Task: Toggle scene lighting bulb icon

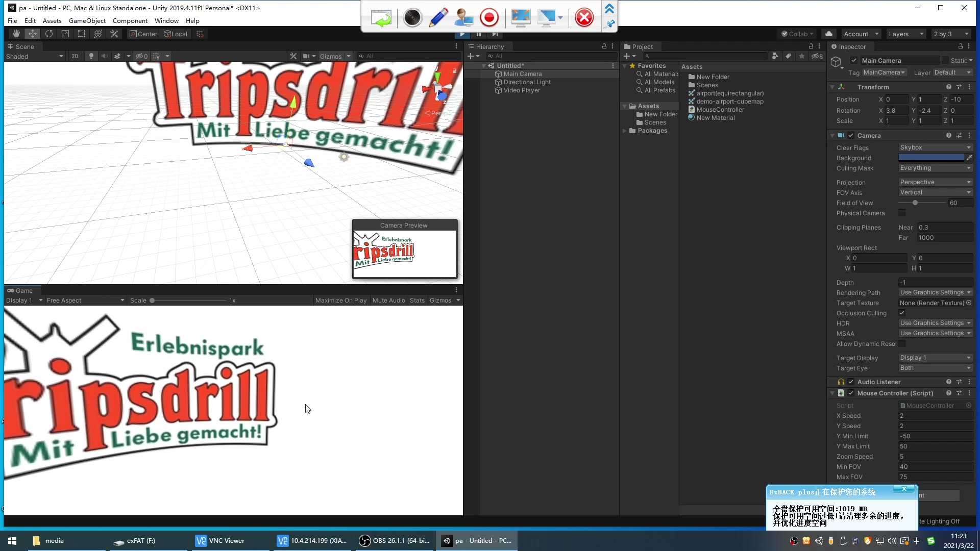Action: [x=91, y=56]
